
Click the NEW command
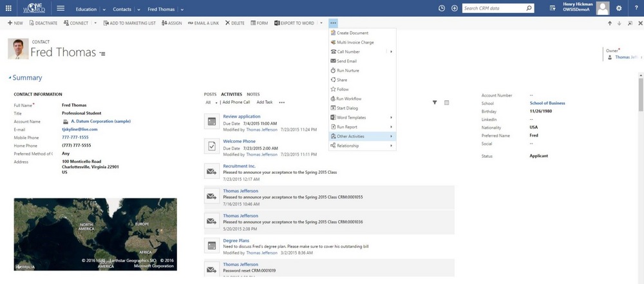pos(15,23)
